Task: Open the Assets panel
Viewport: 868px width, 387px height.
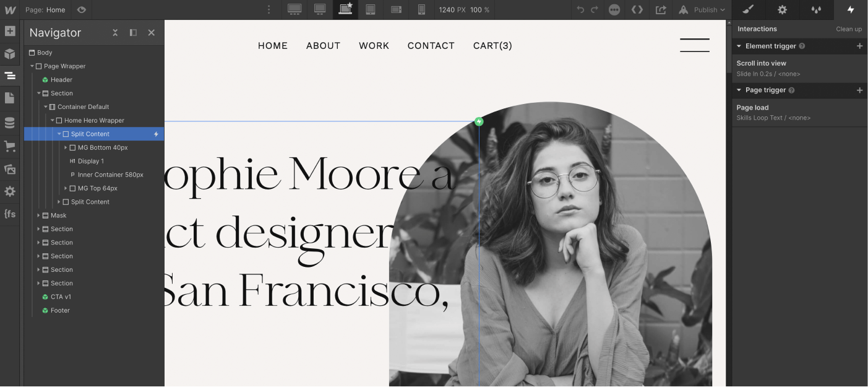Action: coord(10,168)
